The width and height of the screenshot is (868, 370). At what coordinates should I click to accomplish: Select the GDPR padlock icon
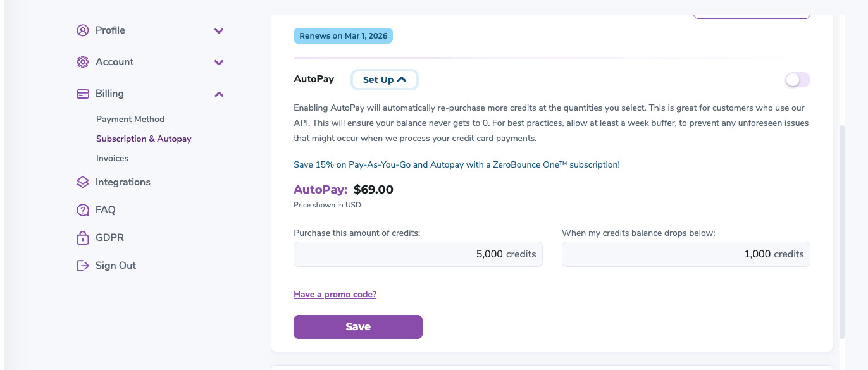click(82, 237)
